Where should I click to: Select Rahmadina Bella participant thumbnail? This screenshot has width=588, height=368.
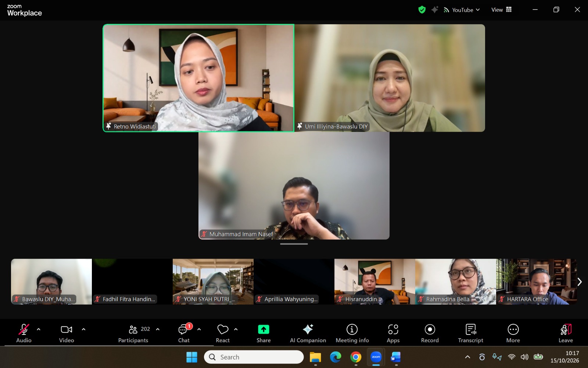click(x=456, y=282)
